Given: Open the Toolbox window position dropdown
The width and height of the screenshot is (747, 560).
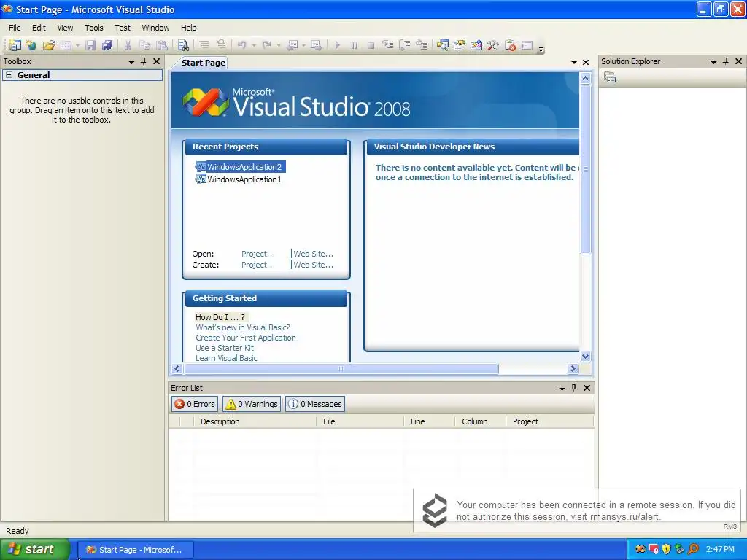Looking at the screenshot, I should [x=131, y=62].
